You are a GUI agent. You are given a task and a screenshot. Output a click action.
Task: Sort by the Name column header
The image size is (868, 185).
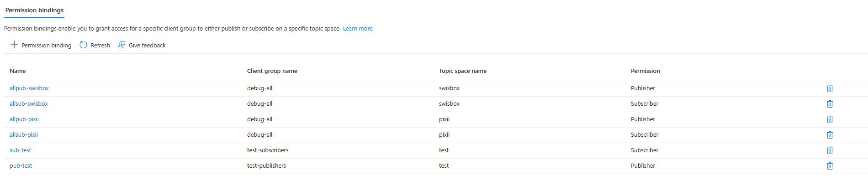coord(18,71)
